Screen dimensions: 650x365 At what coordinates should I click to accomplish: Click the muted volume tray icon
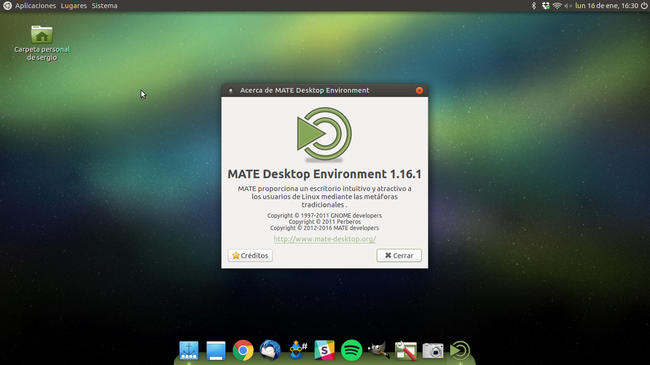[x=568, y=6]
